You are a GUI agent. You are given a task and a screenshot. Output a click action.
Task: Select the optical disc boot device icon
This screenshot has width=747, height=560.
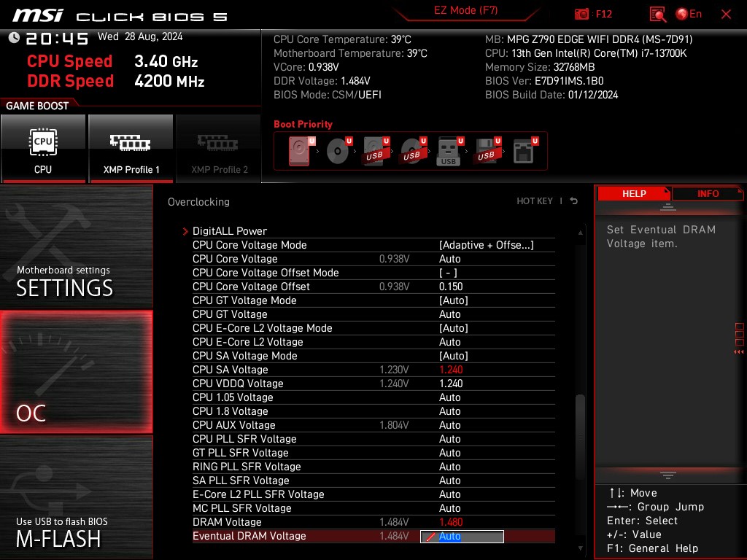(x=339, y=151)
